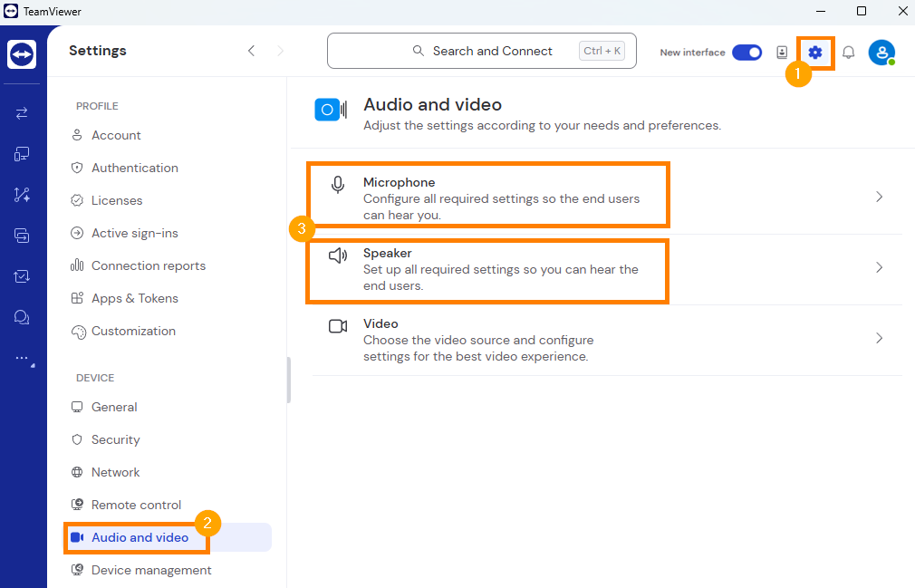Image resolution: width=915 pixels, height=588 pixels.
Task: Open Remote Support arrows icon in sidebar
Action: coord(22,113)
